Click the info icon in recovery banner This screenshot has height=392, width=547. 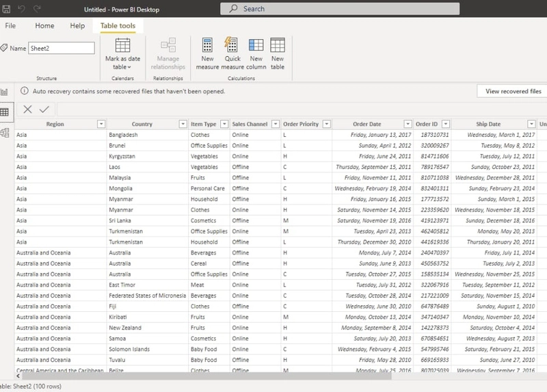[25, 91]
